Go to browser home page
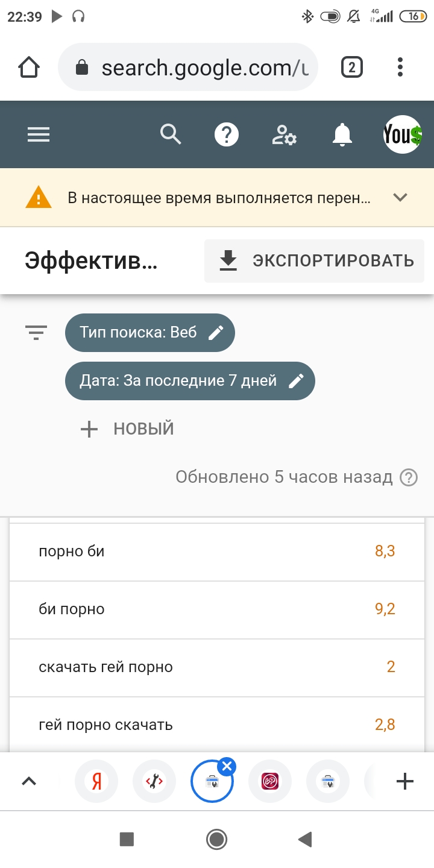434x868 pixels. click(x=29, y=68)
